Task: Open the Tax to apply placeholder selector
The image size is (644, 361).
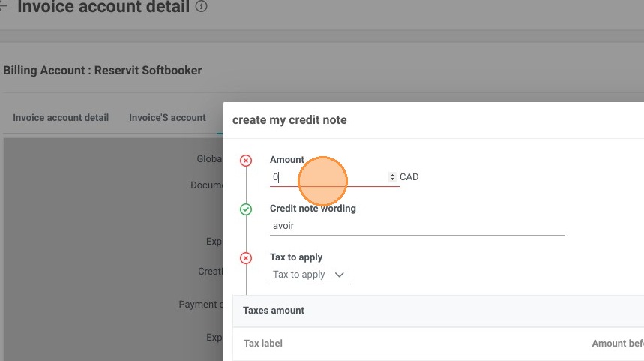Action: tap(310, 275)
